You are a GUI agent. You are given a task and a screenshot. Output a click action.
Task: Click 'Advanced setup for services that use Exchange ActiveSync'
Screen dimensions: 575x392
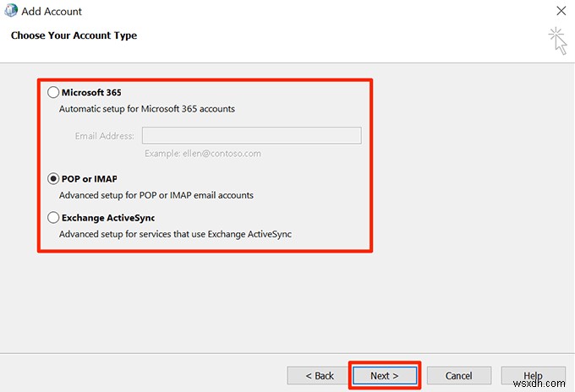point(175,234)
